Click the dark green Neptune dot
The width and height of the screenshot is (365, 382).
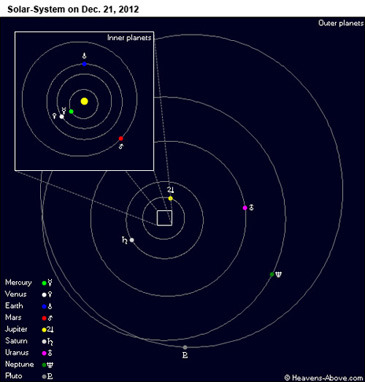tap(272, 274)
